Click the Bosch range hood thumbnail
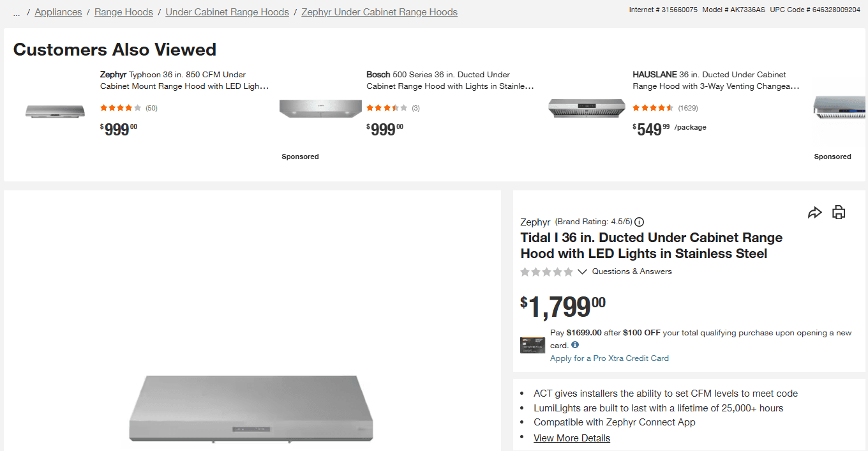 point(320,109)
